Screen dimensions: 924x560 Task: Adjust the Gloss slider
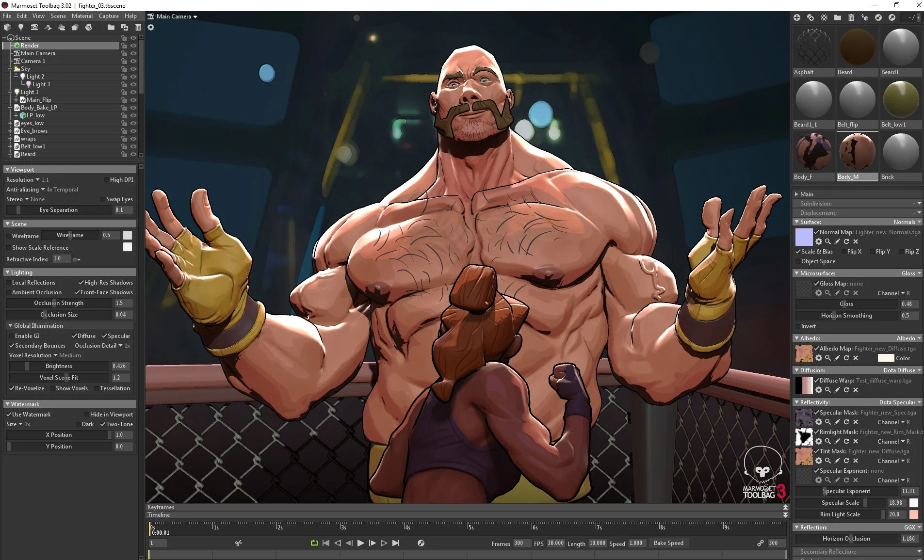point(846,304)
